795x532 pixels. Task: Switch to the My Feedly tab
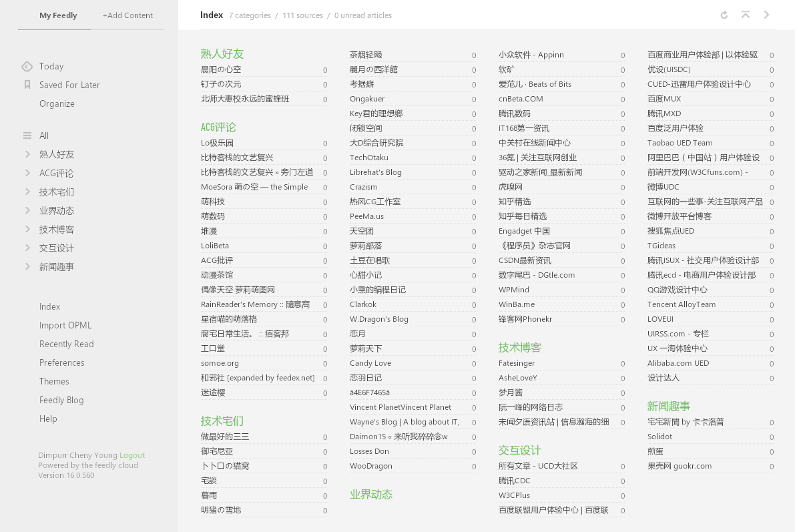tap(58, 15)
